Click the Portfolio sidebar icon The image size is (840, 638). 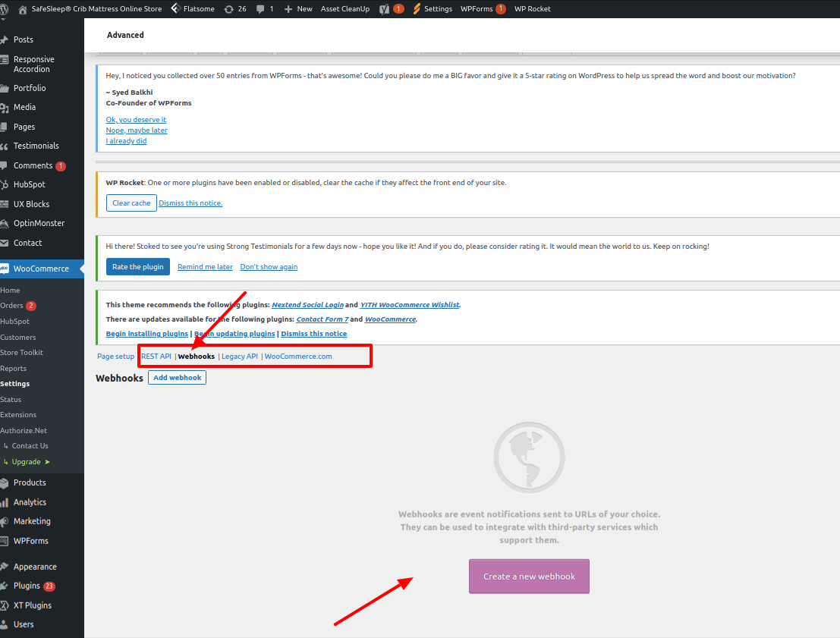tap(5, 89)
